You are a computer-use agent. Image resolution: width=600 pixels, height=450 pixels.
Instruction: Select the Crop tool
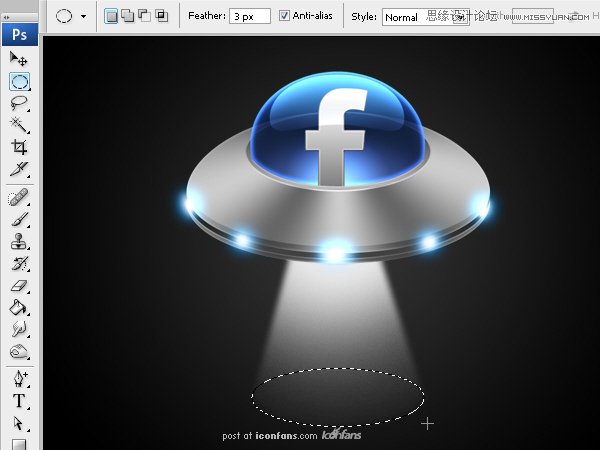click(19, 147)
